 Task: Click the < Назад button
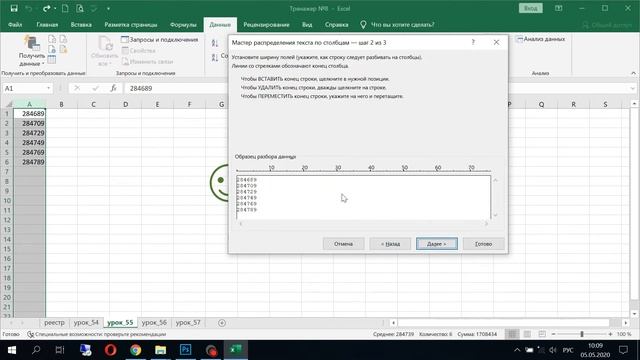(x=390, y=244)
